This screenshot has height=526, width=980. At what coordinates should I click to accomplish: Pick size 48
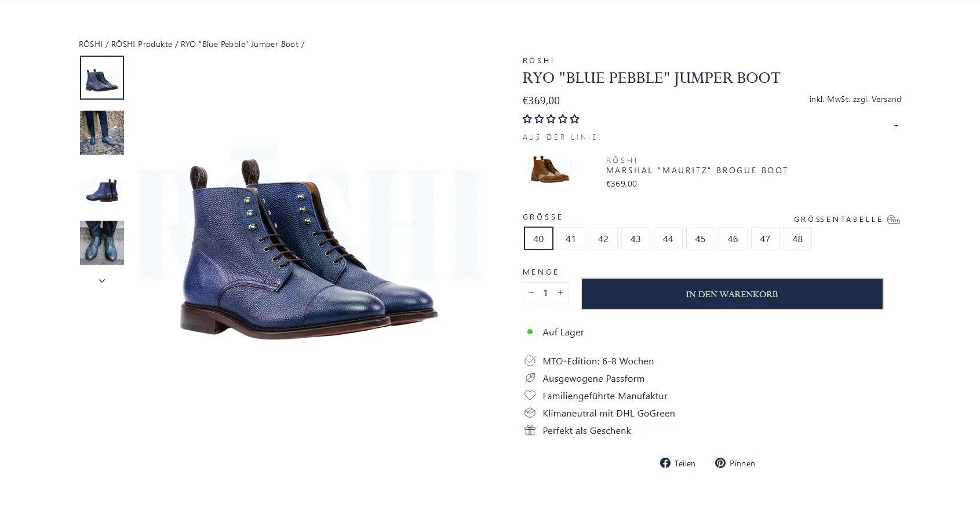[x=797, y=239]
